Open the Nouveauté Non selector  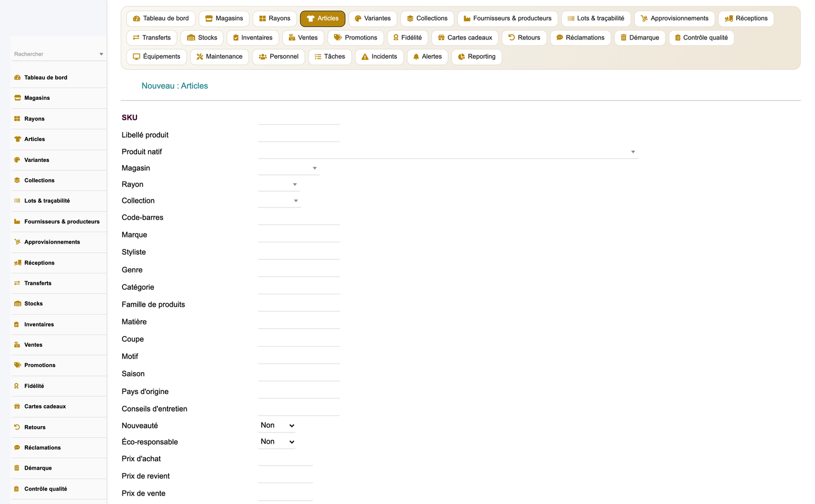click(277, 426)
